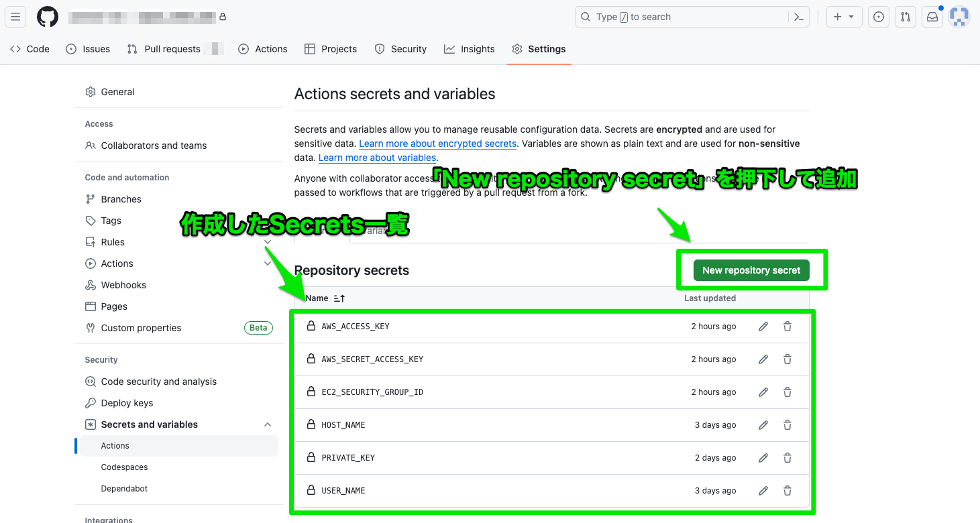Edit the EC2_SECURITY_GROUP_ID secret

point(763,392)
